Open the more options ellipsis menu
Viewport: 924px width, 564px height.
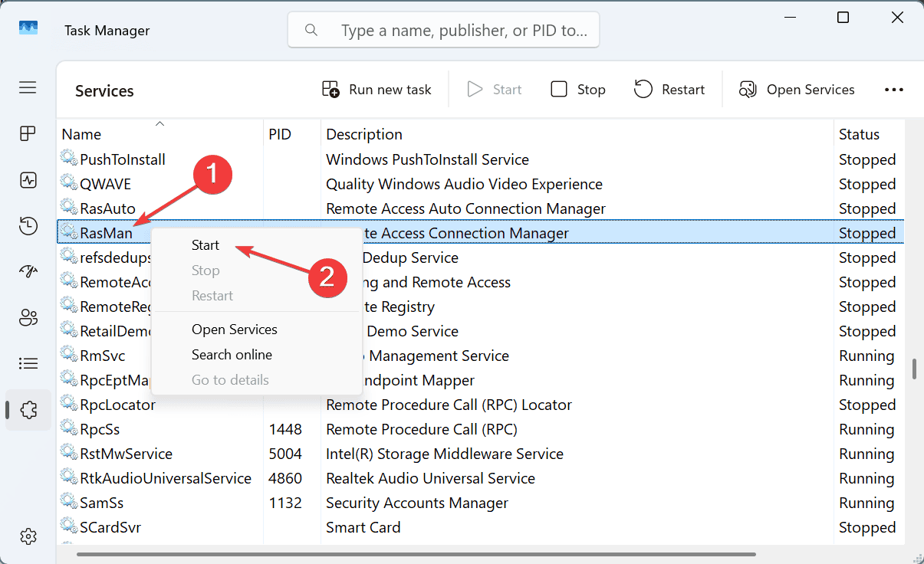tap(894, 90)
